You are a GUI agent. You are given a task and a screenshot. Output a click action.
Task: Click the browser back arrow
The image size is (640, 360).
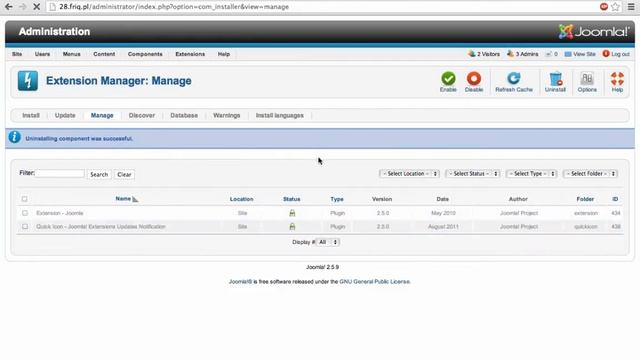tap(9, 7)
